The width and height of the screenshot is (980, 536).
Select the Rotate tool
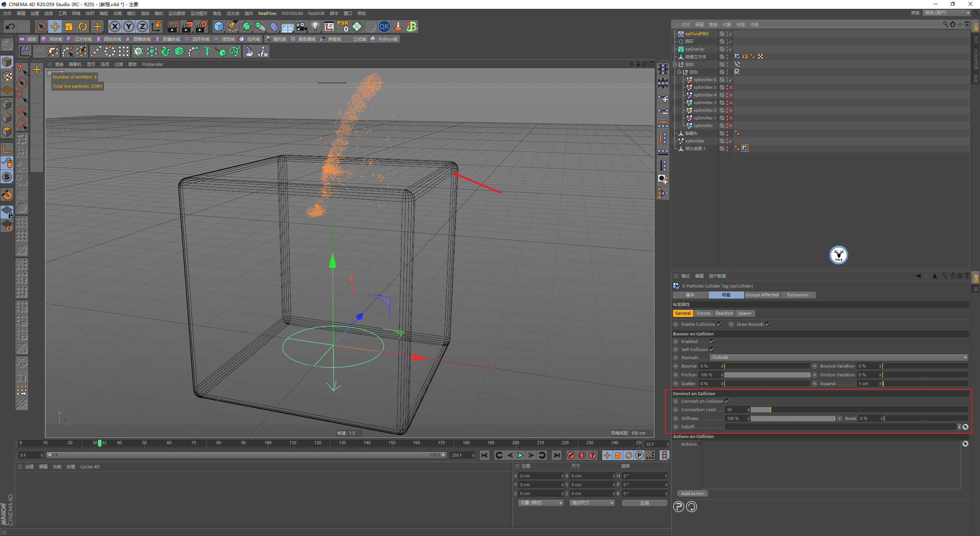pyautogui.click(x=83, y=26)
